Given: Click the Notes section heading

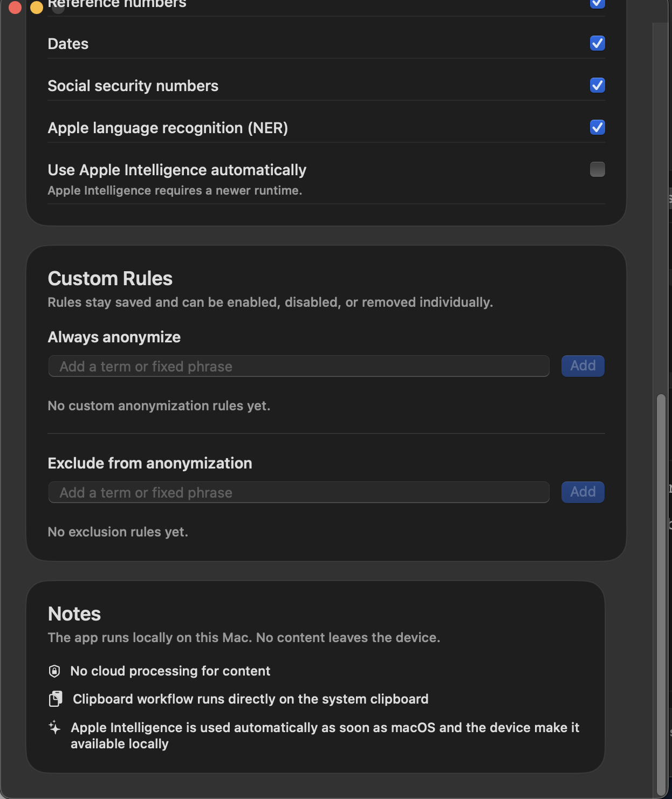Looking at the screenshot, I should click(x=74, y=614).
